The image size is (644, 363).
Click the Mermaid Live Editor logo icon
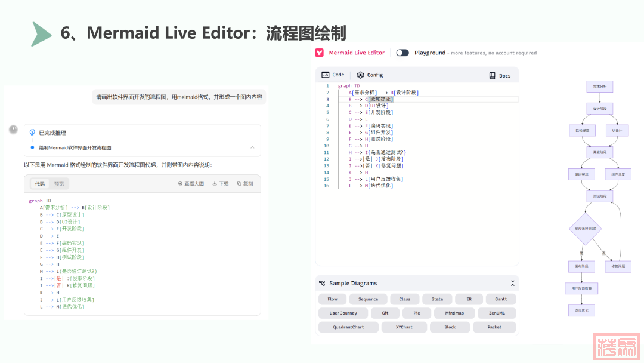320,53
